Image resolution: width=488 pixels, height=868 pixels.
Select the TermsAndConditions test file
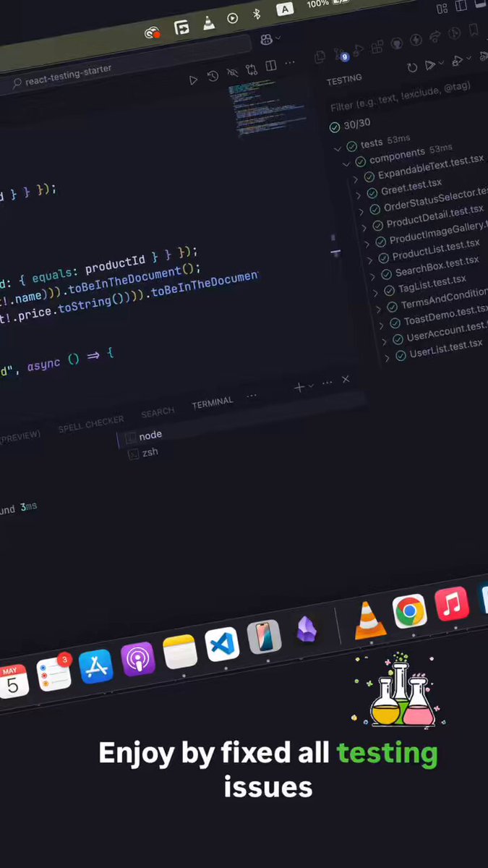[444, 300]
